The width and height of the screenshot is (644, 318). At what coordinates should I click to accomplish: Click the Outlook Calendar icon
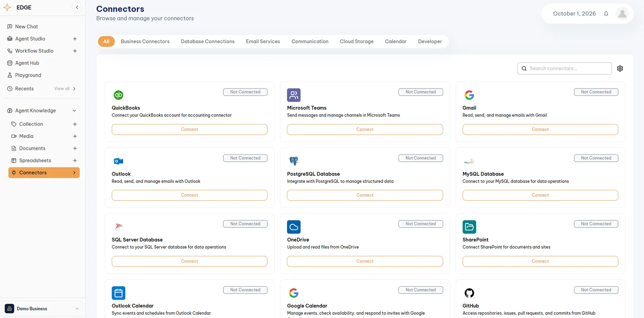click(x=118, y=293)
